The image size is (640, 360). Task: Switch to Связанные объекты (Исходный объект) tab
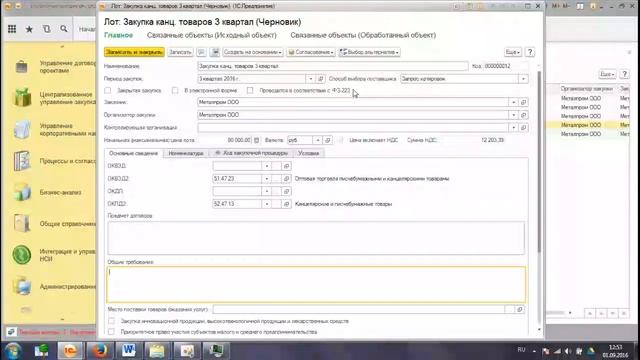[x=211, y=35]
